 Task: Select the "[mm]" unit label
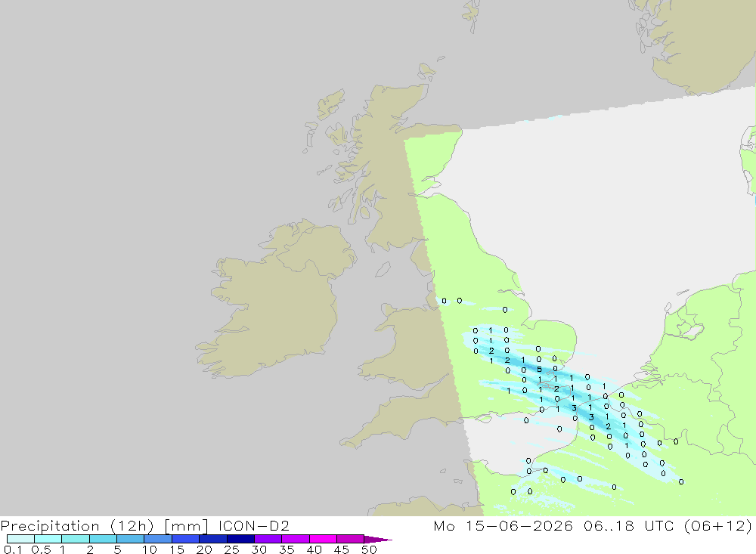186,526
